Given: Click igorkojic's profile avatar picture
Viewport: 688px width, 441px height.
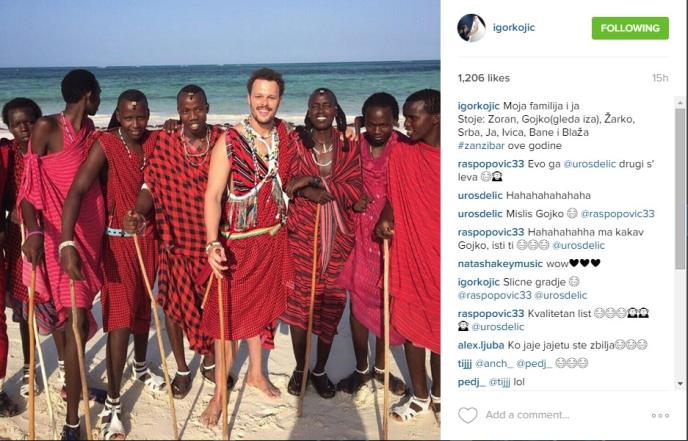Looking at the screenshot, I should coord(471,28).
